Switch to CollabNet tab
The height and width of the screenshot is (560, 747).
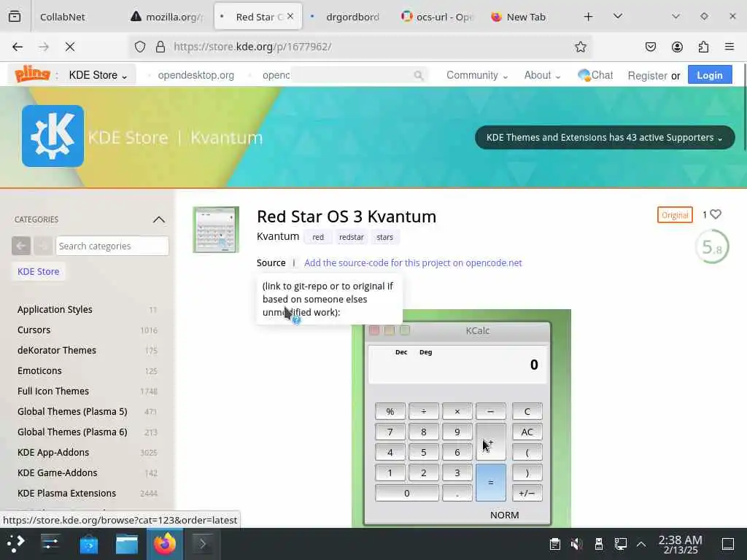coord(63,17)
